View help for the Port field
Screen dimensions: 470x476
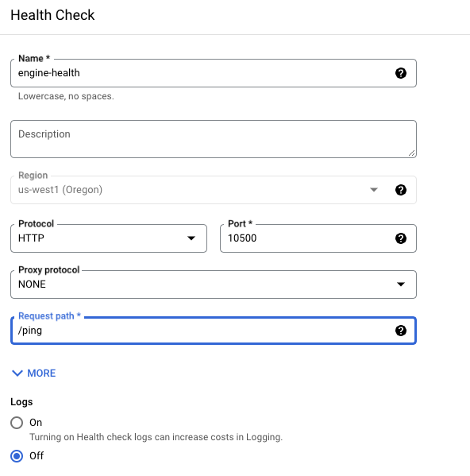pos(401,238)
